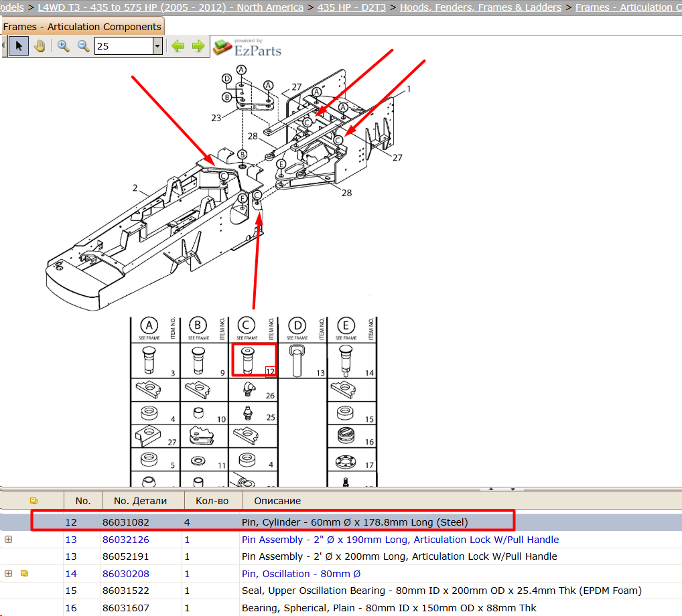Go to next diagram with right arrow

(198, 46)
